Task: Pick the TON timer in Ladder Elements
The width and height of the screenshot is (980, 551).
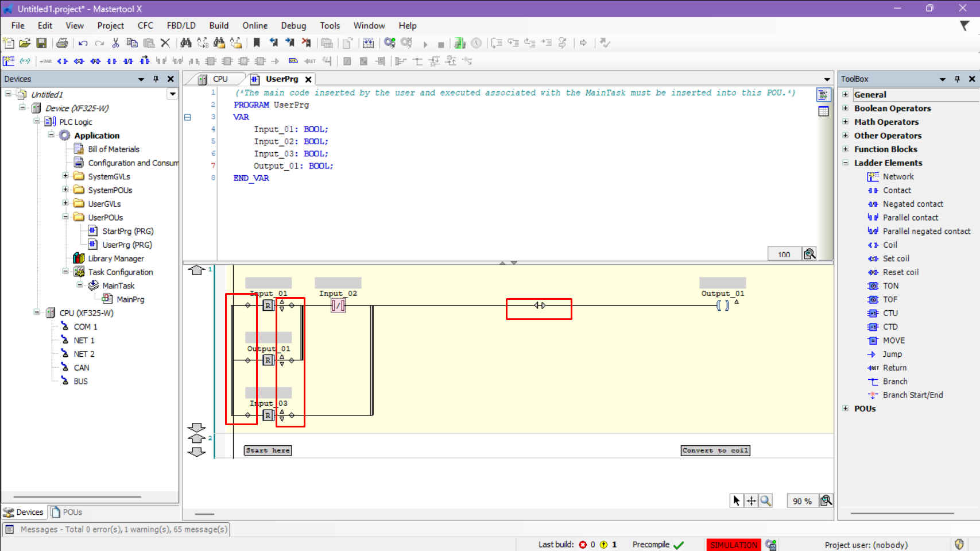Action: coord(890,286)
